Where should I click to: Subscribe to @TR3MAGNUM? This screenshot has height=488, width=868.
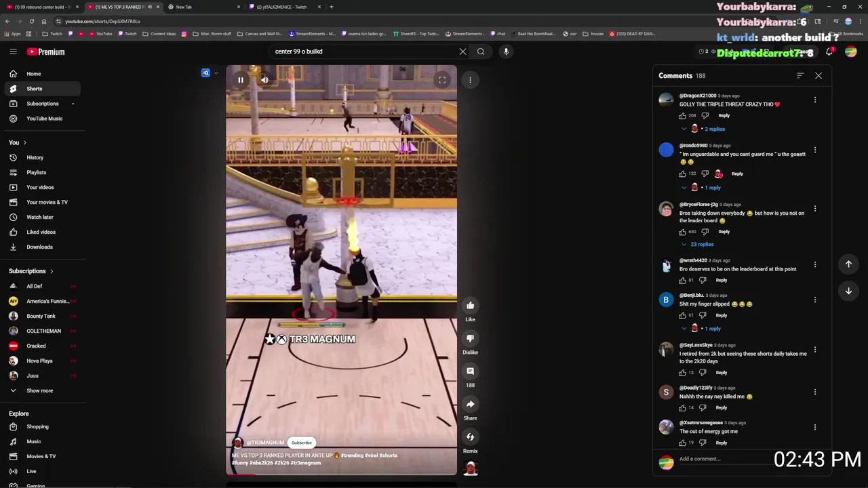click(302, 443)
